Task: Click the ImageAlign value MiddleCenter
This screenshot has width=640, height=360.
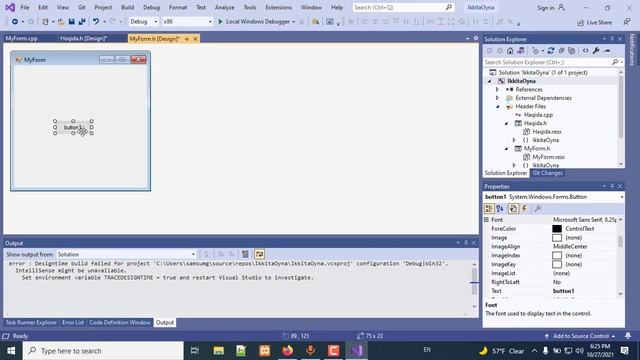Action: coord(570,247)
